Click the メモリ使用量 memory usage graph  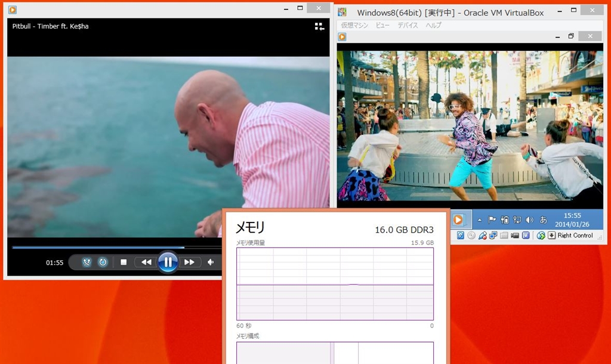coord(335,283)
